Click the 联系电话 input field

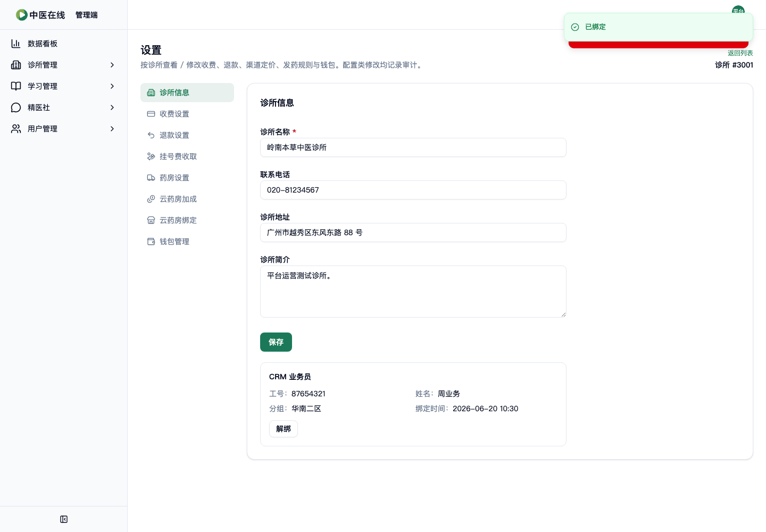pyautogui.click(x=413, y=190)
